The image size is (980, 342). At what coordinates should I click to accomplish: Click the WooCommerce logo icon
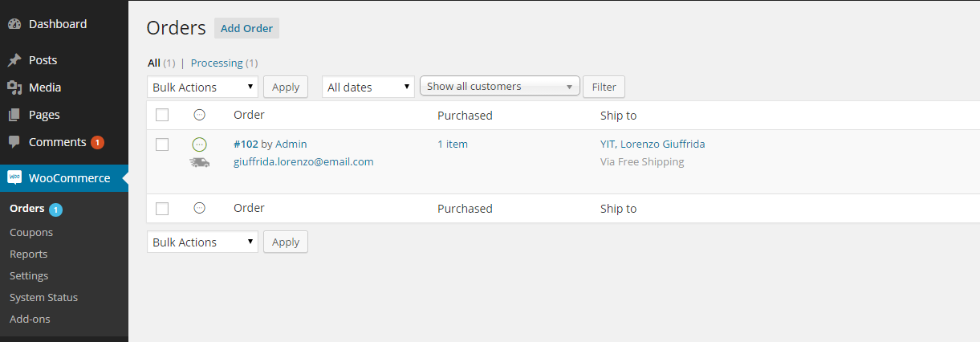[x=14, y=177]
